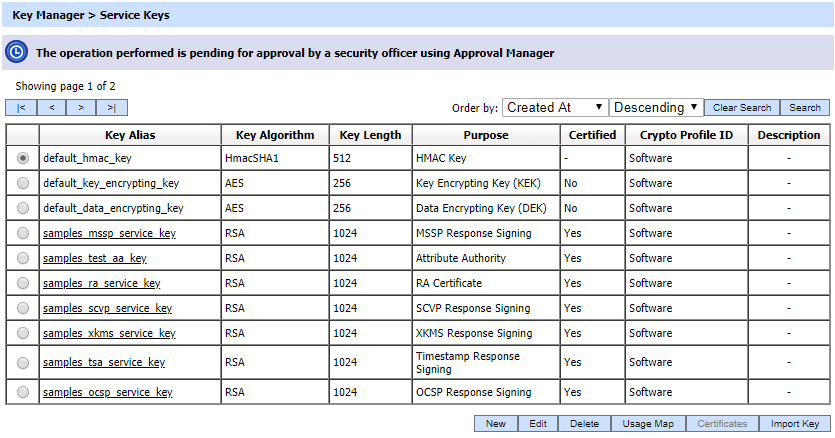Open the Descending sort direction dropdown
Viewport: 835px width, 438px height.
coord(657,107)
